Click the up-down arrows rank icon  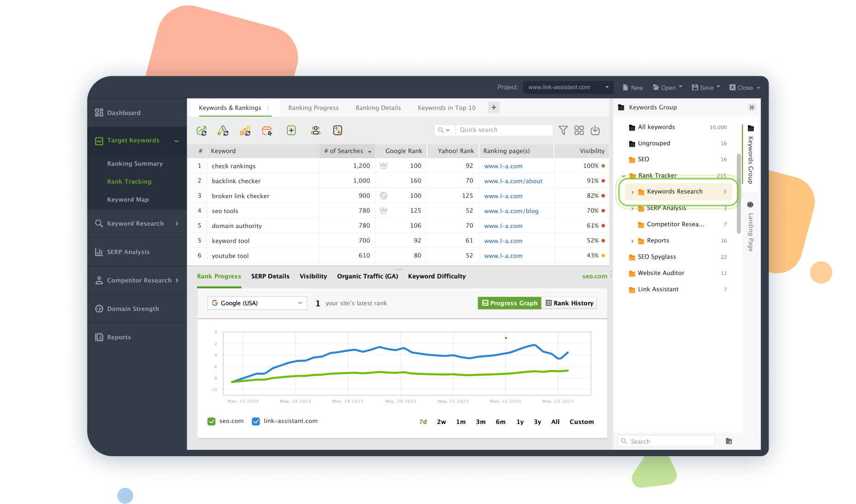(x=338, y=131)
